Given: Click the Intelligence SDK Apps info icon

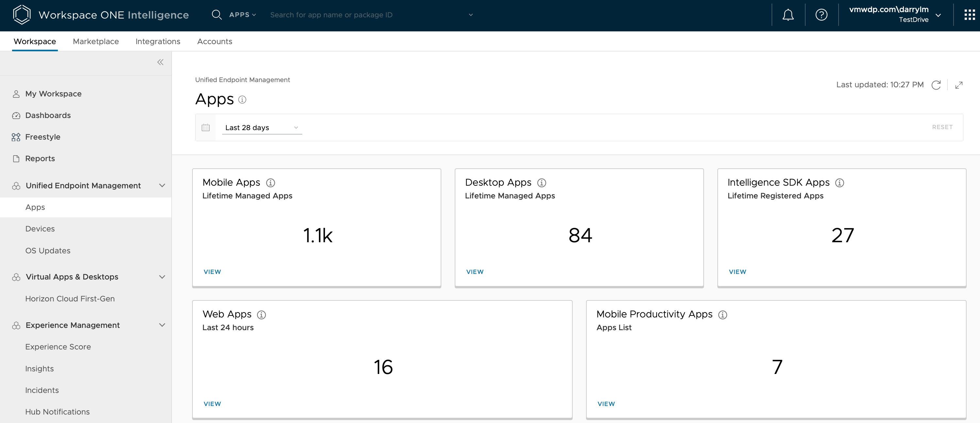Looking at the screenshot, I should [839, 183].
